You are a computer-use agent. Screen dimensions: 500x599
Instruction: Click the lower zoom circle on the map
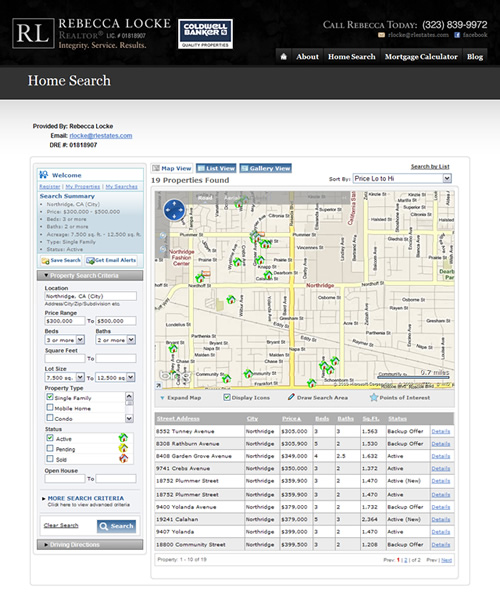[x=163, y=249]
